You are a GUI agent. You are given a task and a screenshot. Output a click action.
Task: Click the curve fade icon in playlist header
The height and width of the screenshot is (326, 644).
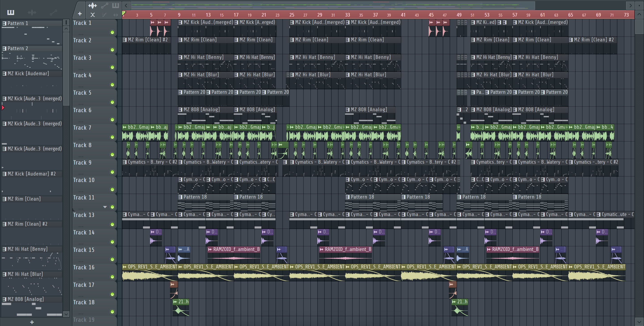[x=104, y=15]
